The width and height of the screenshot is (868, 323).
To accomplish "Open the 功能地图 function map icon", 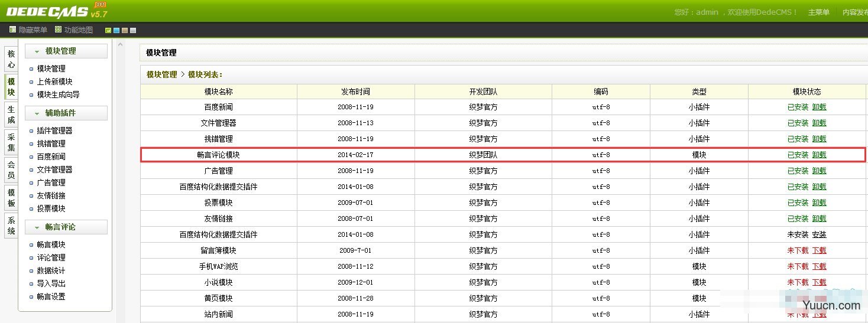I will point(58,30).
